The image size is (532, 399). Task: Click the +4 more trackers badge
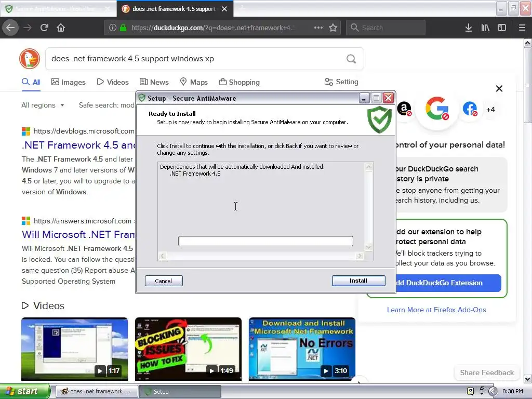pyautogui.click(x=490, y=110)
